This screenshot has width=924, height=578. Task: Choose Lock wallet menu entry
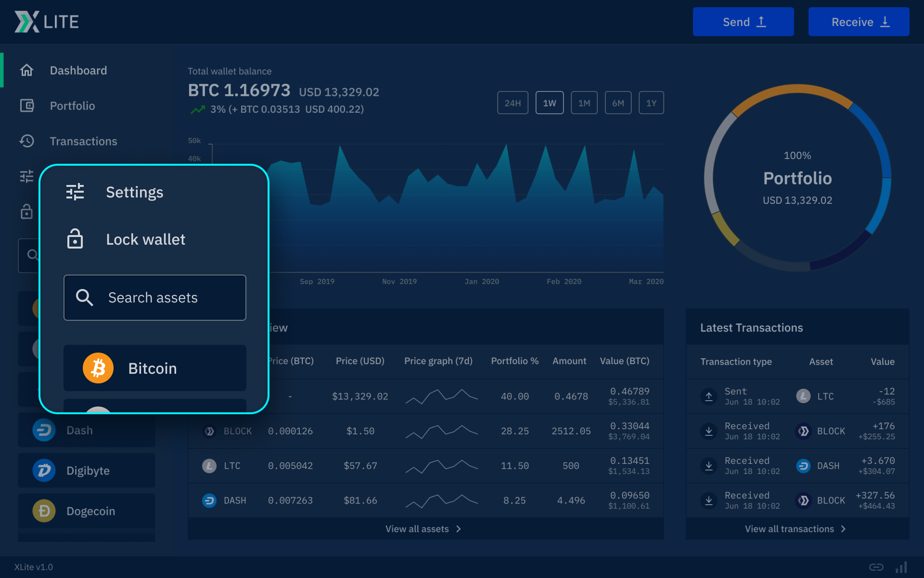coord(145,239)
